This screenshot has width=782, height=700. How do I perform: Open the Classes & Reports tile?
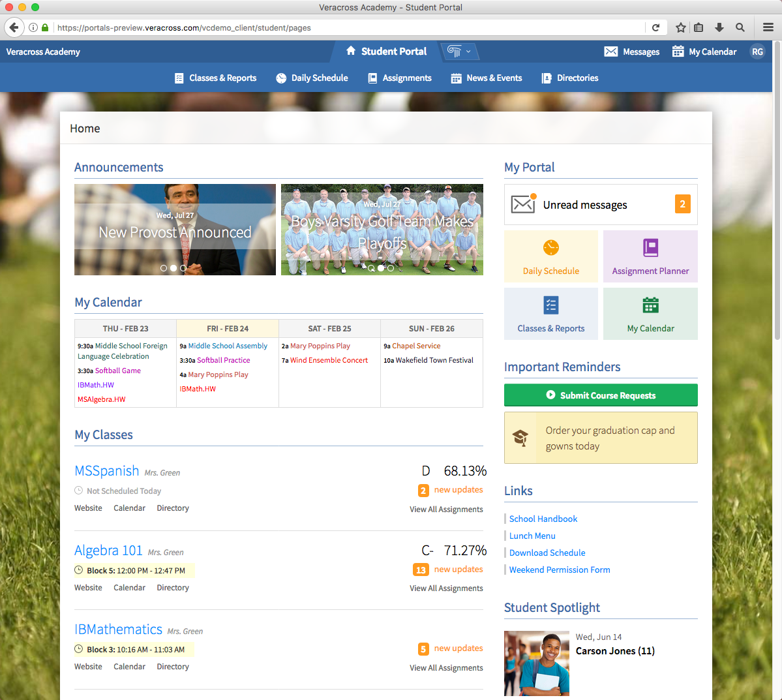click(550, 314)
